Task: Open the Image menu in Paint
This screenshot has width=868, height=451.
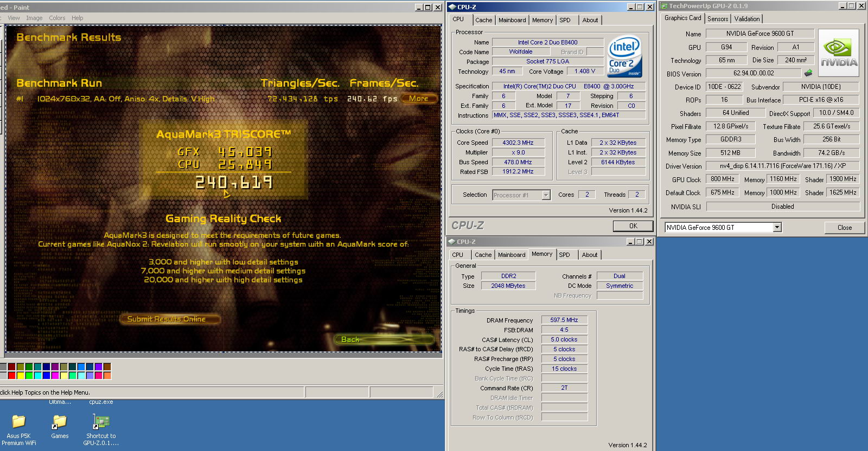Action: coord(34,18)
